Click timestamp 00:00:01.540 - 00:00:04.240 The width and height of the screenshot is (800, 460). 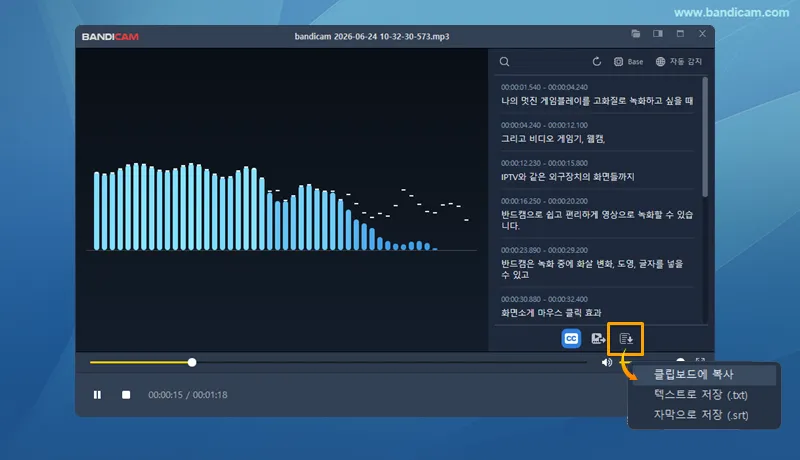pyautogui.click(x=544, y=87)
